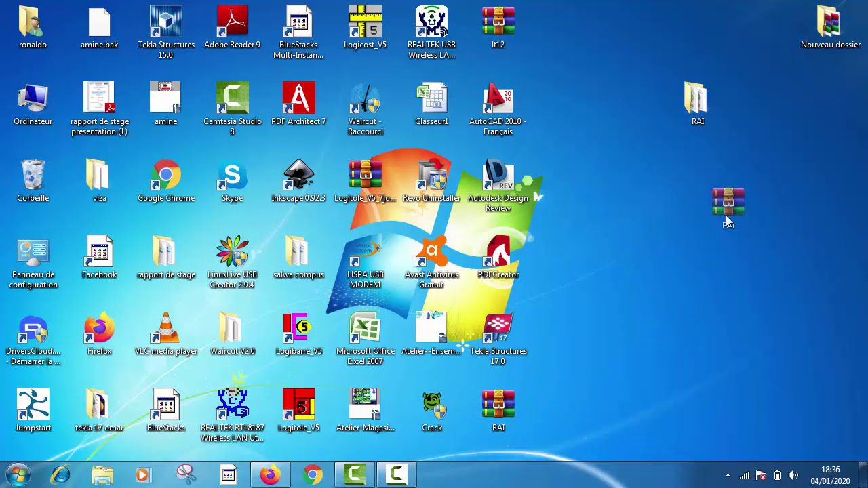Select the amine shortcut icon
868x488 pixels.
(165, 99)
